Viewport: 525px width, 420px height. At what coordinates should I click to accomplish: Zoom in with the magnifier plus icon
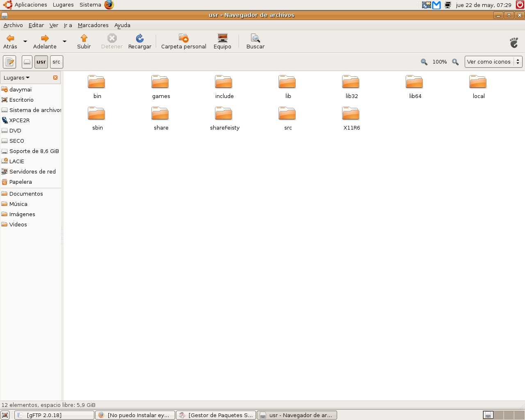(x=455, y=62)
